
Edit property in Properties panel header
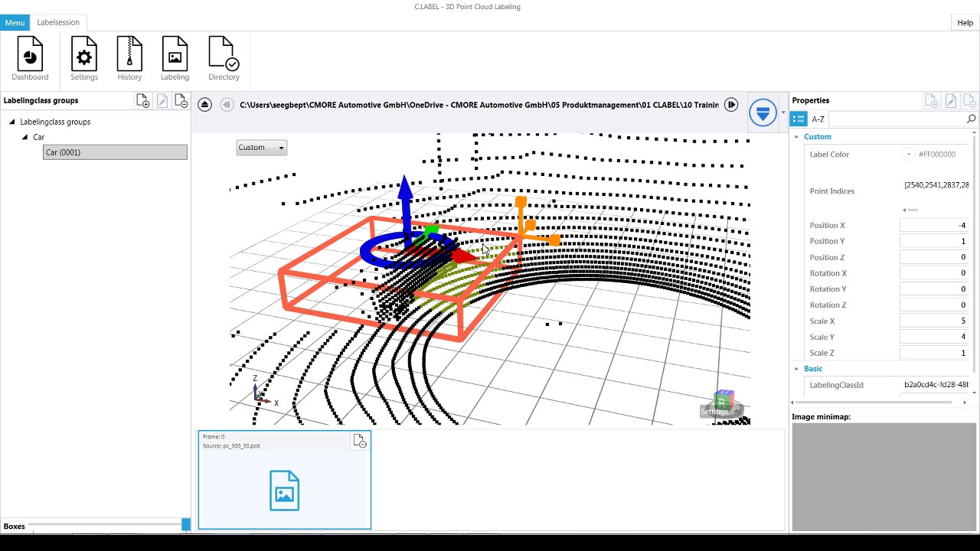click(x=951, y=101)
